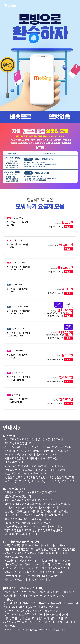Click the 네이버페이 3천원 purple badge on [K] 데이터 15GB+
Viewport: 80px width, 644px height.
pos(68,327)
